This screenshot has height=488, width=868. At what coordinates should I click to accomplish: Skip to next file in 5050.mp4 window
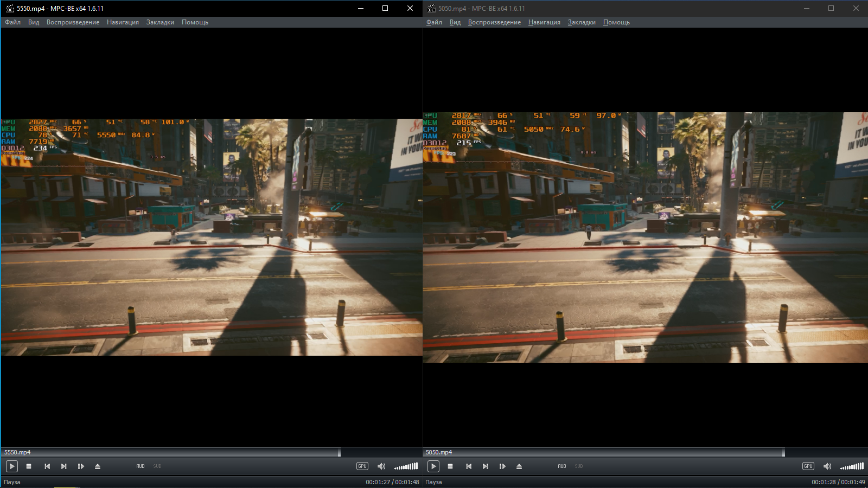[486, 466]
